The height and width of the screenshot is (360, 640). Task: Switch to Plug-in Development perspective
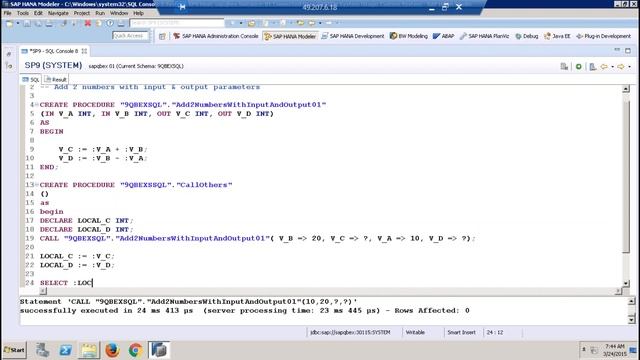(603, 36)
